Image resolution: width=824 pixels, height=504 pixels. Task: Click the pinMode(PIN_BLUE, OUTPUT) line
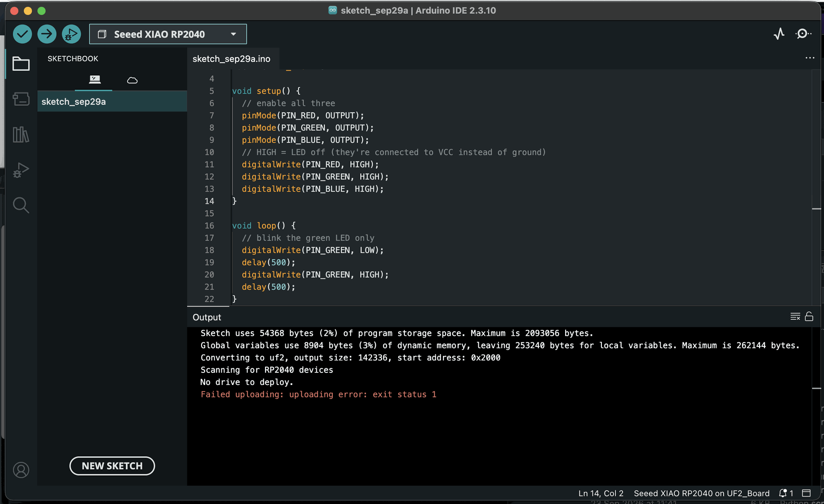pos(305,140)
